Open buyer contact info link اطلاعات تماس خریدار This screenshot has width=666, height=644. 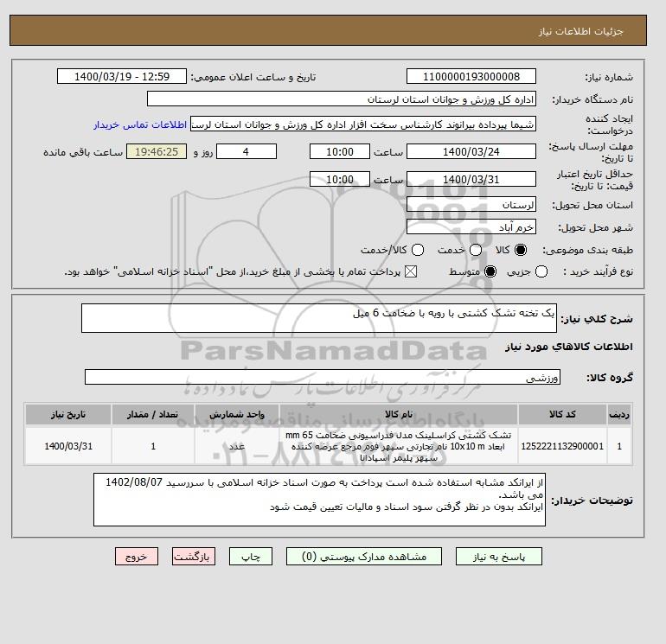[x=140, y=124]
